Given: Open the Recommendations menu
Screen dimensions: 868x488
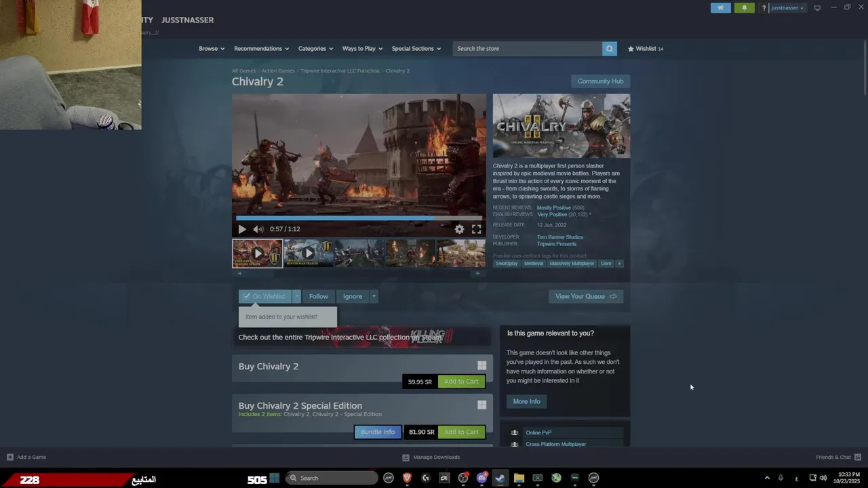Looking at the screenshot, I should pos(261,49).
